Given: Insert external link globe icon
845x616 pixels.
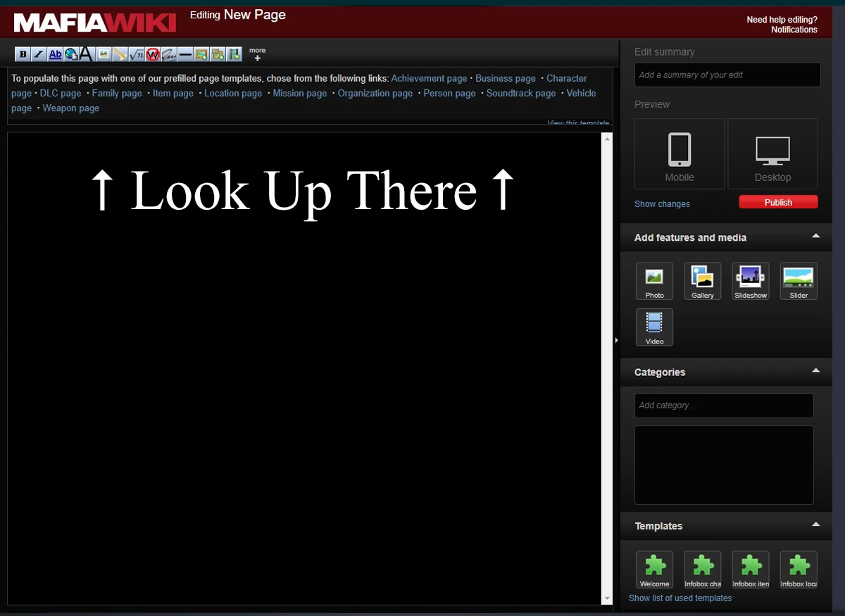Looking at the screenshot, I should (71, 54).
